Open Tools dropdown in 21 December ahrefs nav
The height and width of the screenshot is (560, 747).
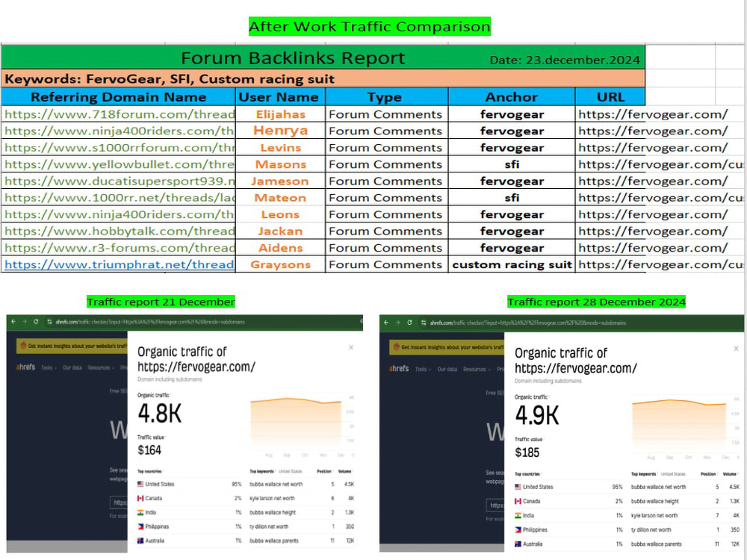click(49, 367)
